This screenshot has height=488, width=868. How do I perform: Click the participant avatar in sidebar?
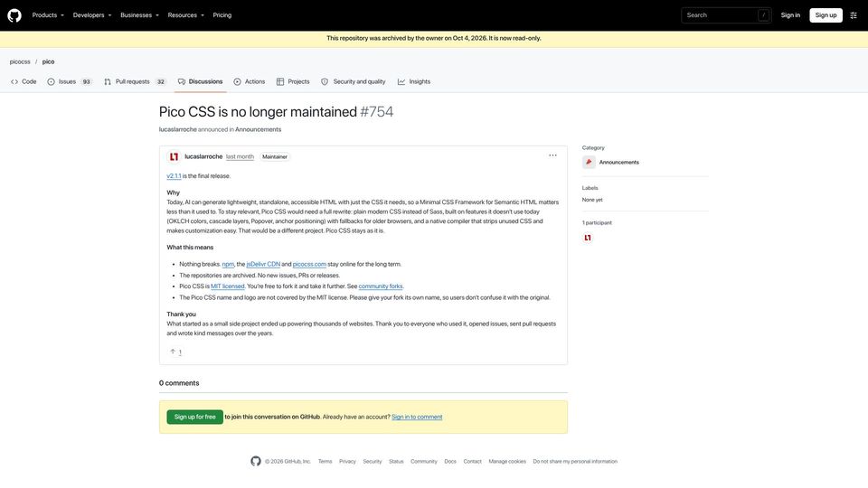tap(588, 238)
